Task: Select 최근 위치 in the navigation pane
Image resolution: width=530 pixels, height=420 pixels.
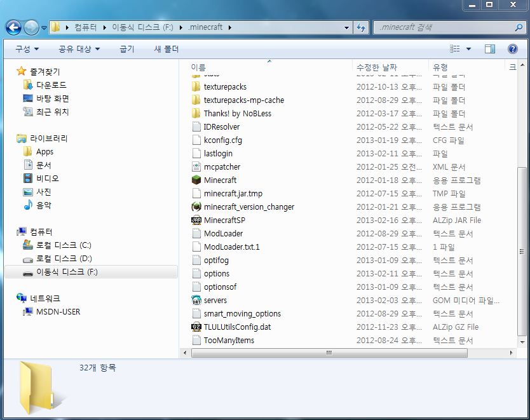Action: pos(53,111)
